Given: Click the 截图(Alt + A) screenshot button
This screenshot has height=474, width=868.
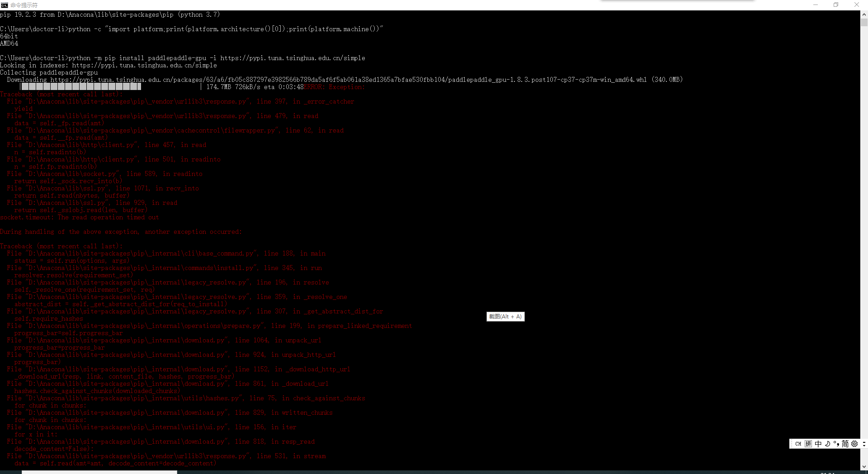Looking at the screenshot, I should pyautogui.click(x=505, y=317).
